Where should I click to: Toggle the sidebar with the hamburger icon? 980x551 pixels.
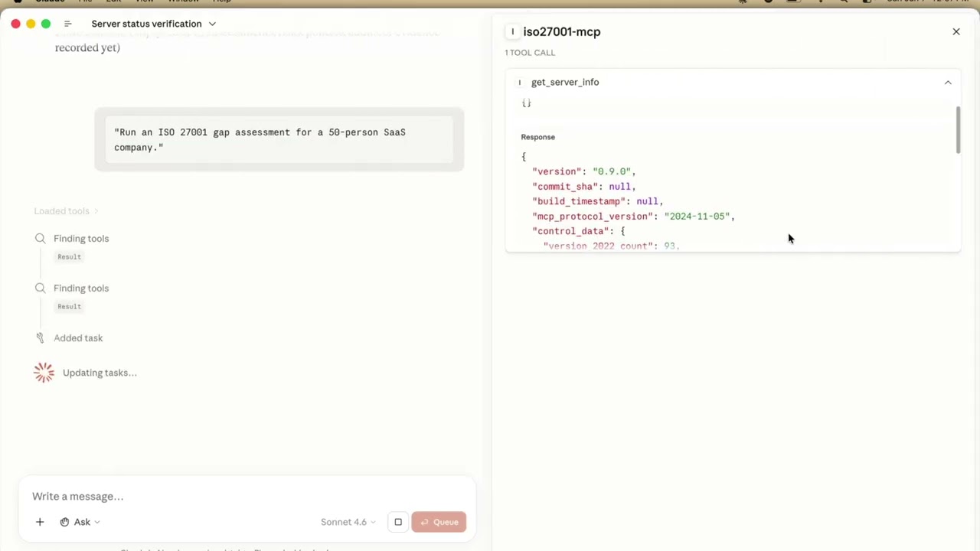[67, 24]
